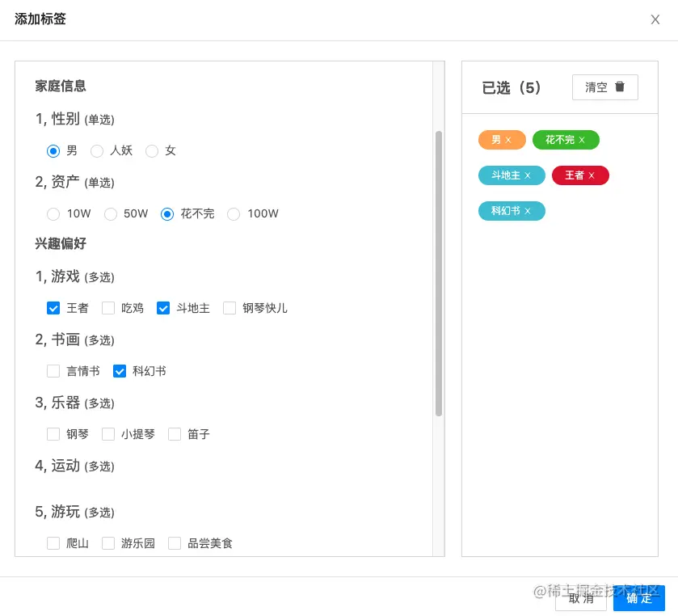Select the 人妖 radio button
678x616 pixels.
click(97, 151)
